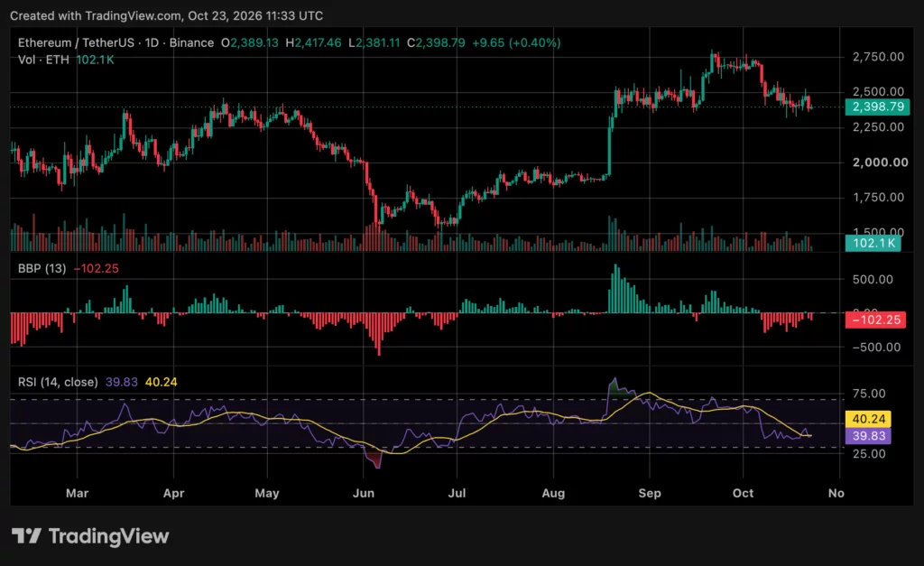Screen dimensions: 924x566
Task: Click the Ethereum / TetherUS symbol title
Action: click(x=76, y=43)
